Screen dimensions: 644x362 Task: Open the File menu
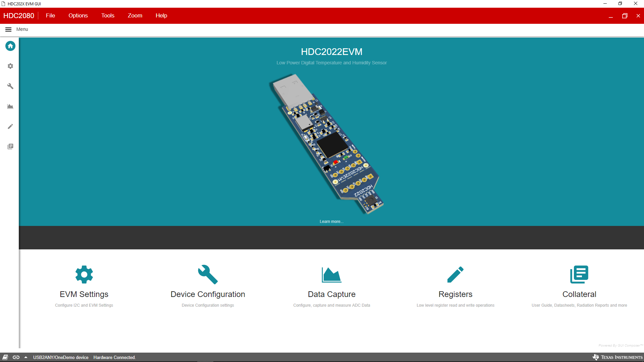coord(50,16)
